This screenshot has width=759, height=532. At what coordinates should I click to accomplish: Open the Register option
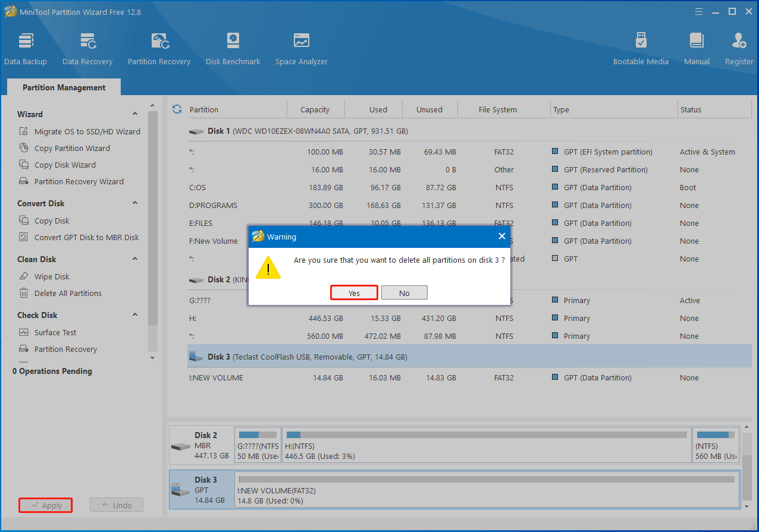739,49
